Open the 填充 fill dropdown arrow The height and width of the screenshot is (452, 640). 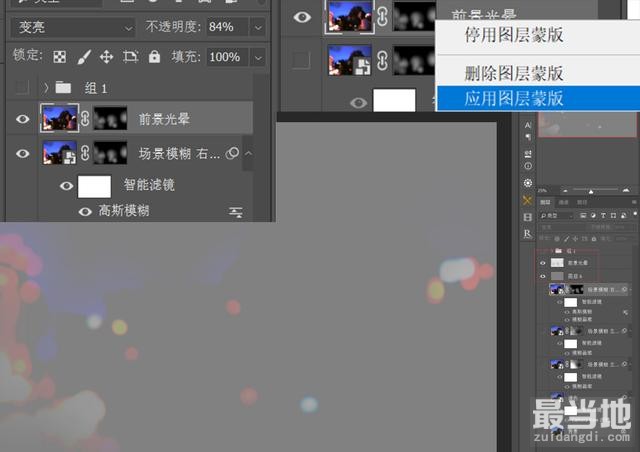coord(258,57)
